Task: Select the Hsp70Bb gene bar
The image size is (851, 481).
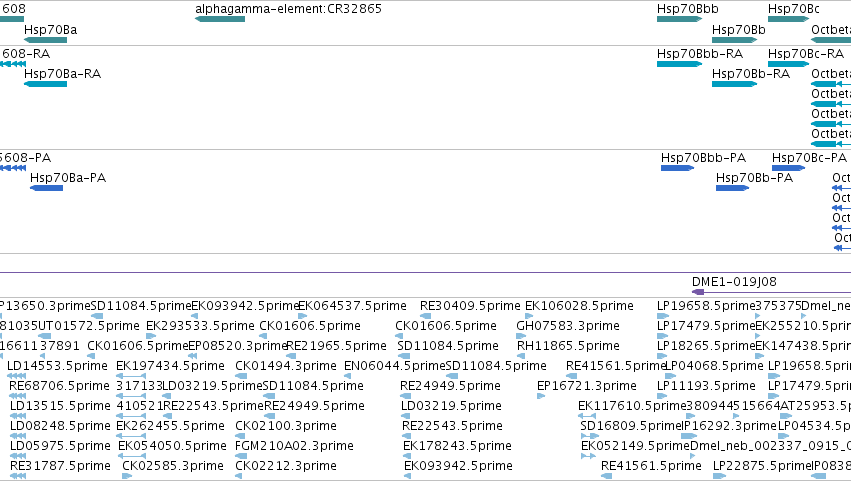Action: [734, 40]
